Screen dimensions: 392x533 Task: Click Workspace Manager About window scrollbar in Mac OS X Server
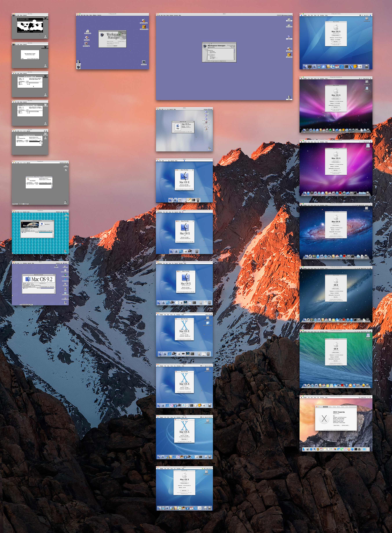click(x=235, y=55)
